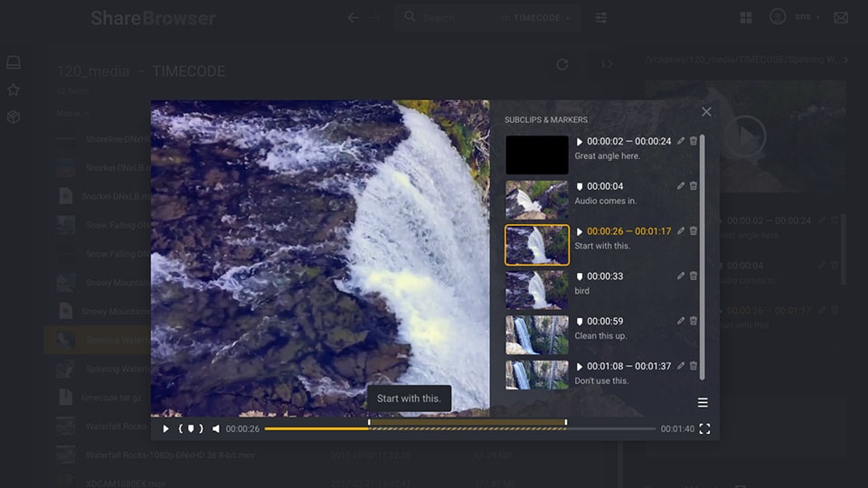Open the volumes drive sidebar icon
Viewport: 868px width, 488px height.
tap(14, 62)
